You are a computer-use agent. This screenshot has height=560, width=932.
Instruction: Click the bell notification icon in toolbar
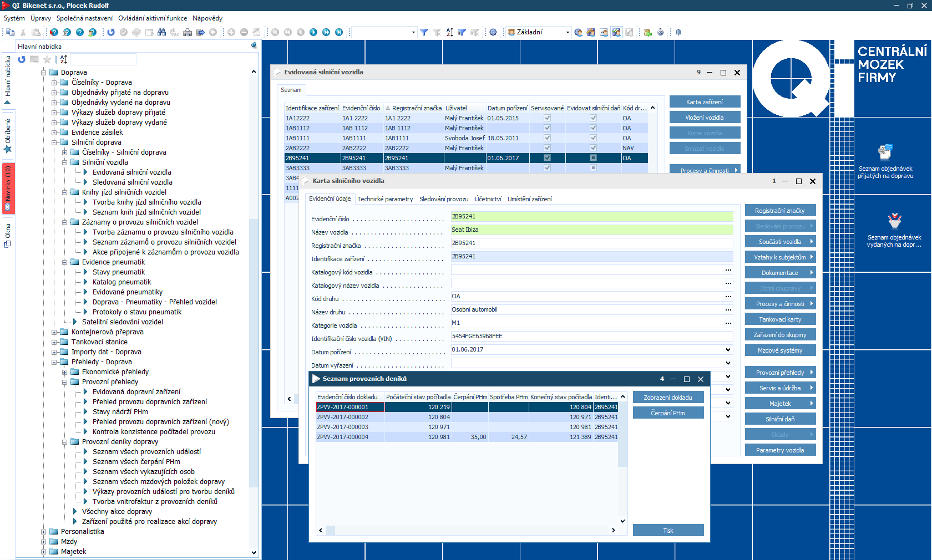(x=678, y=32)
